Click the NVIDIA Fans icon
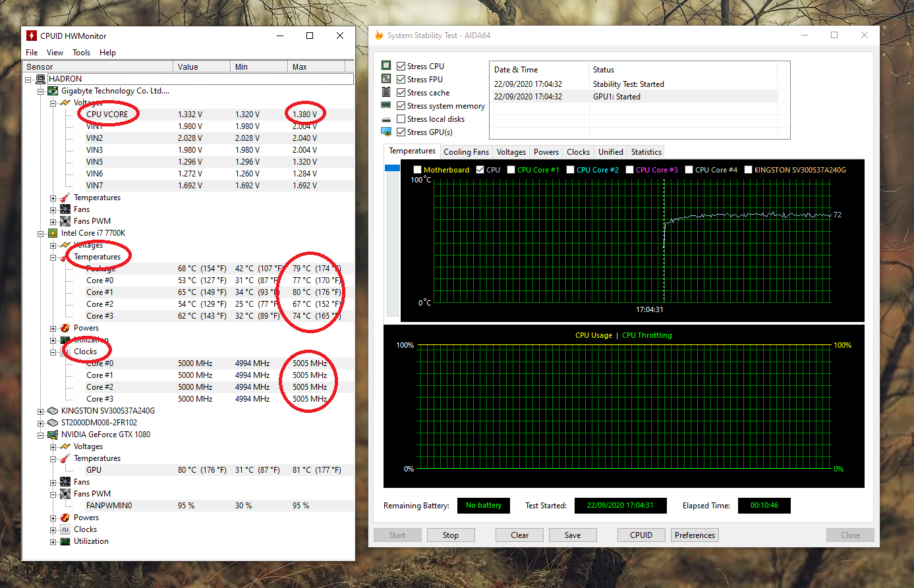The image size is (914, 588). [x=65, y=482]
